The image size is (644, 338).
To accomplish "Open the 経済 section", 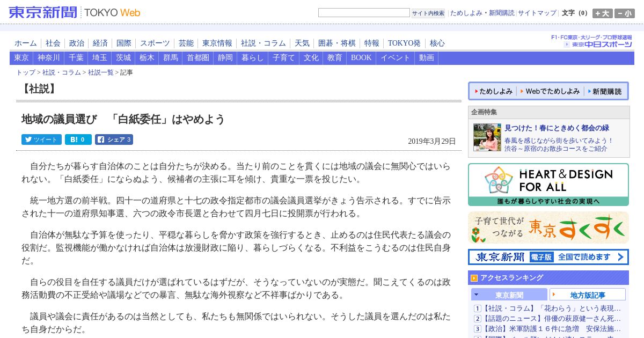I will pos(100,43).
